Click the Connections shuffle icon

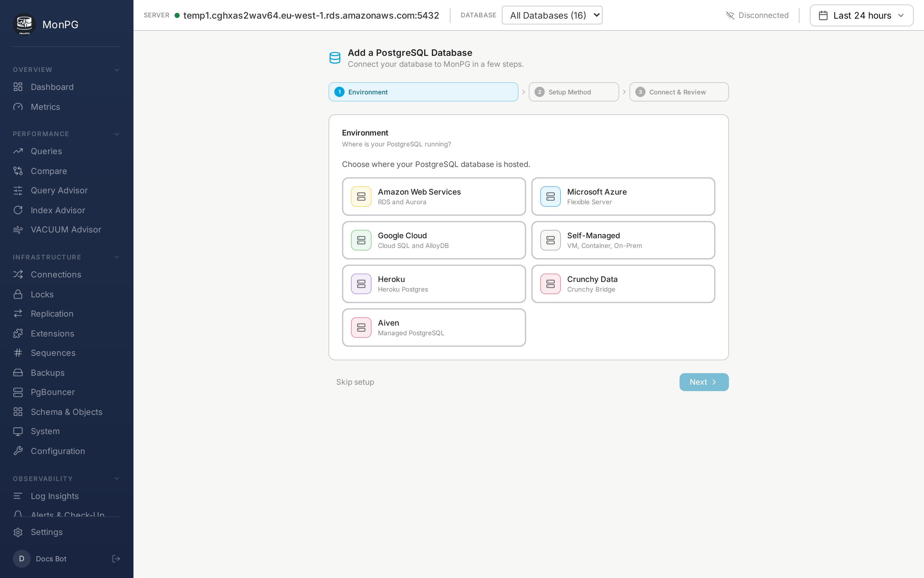tap(18, 275)
